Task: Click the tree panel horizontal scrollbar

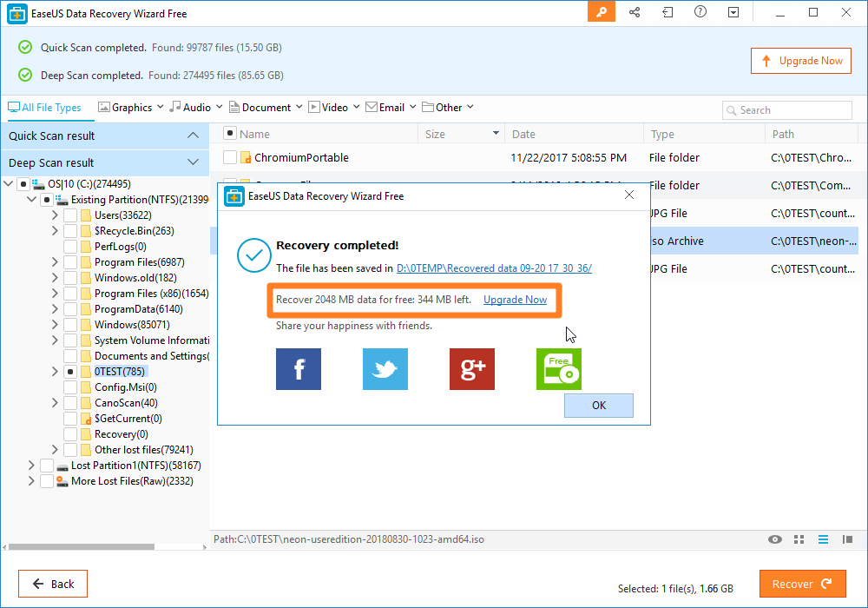Action: (x=82, y=546)
